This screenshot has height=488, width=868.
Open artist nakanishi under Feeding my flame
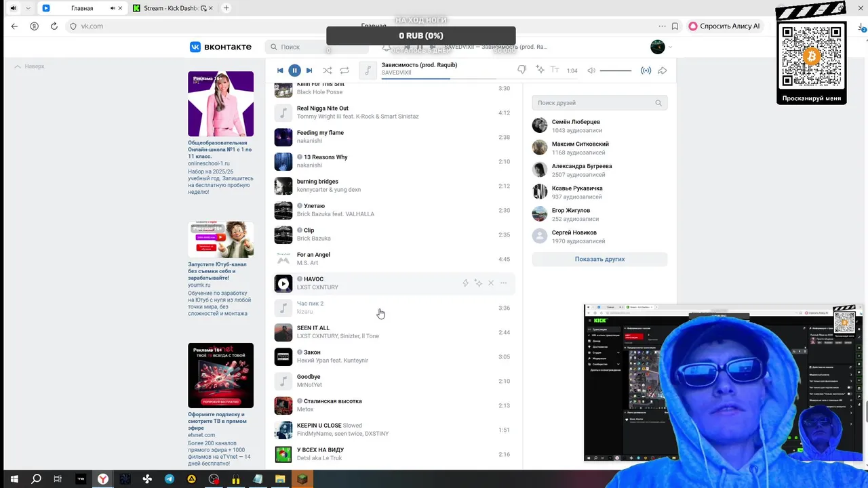tap(309, 141)
